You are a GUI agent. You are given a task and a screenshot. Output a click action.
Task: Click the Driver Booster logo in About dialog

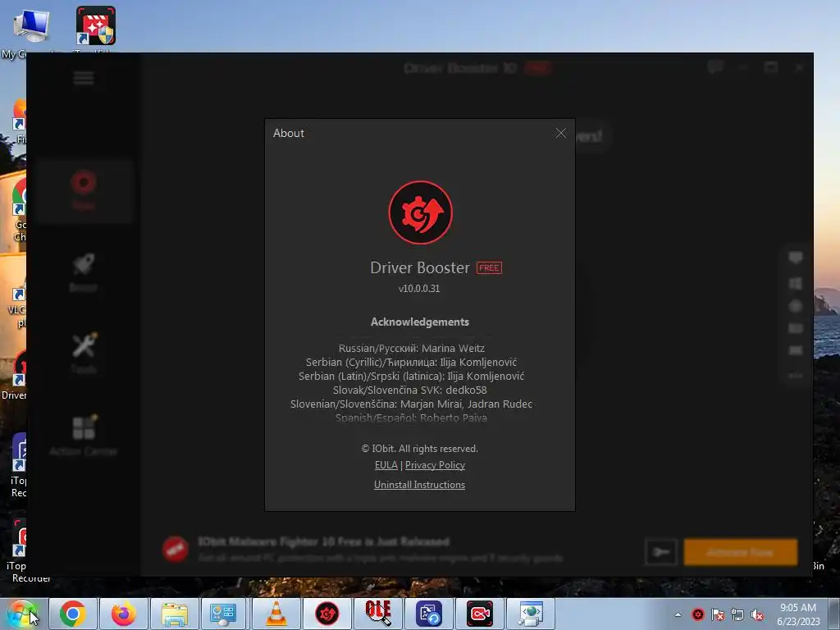click(420, 212)
